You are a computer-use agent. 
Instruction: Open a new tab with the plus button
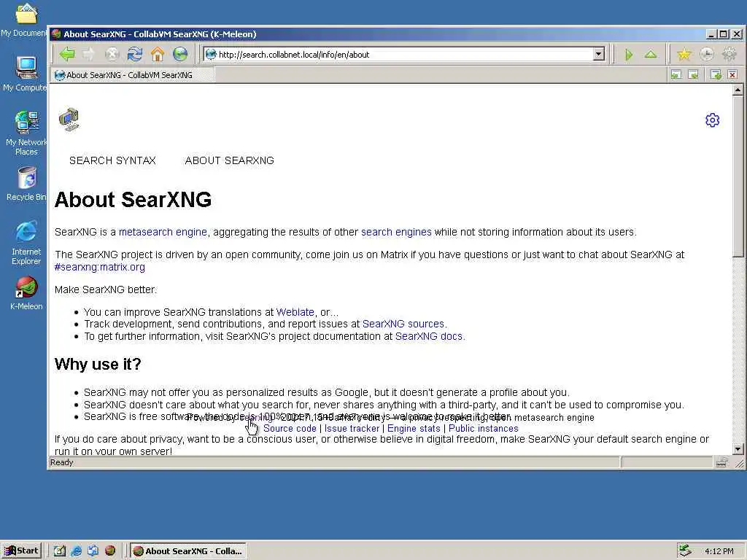tap(716, 75)
